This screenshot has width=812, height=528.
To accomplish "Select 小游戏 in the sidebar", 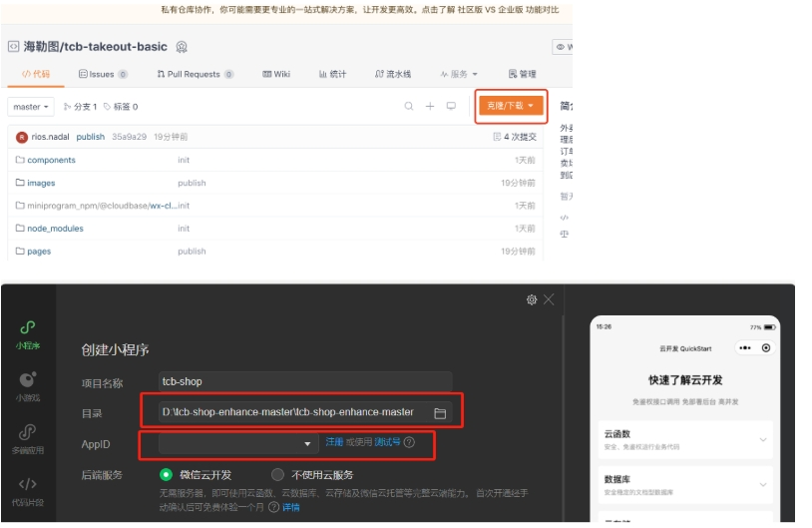I will pyautogui.click(x=28, y=386).
